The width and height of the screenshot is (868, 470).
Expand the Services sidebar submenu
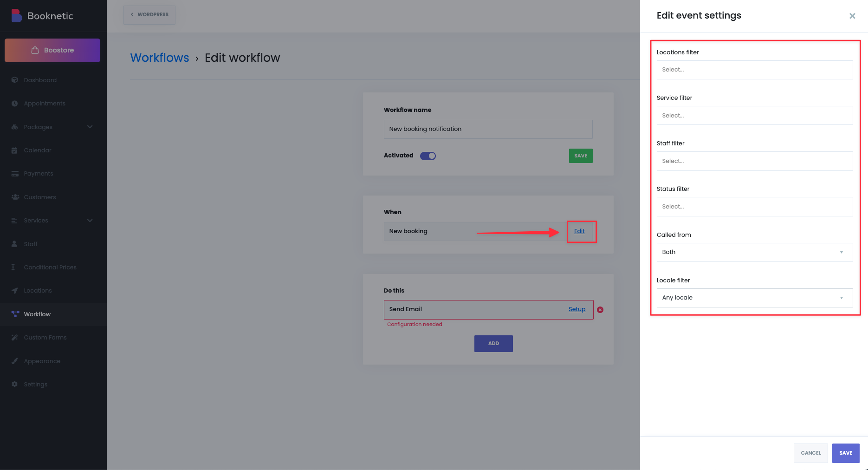[90, 221]
